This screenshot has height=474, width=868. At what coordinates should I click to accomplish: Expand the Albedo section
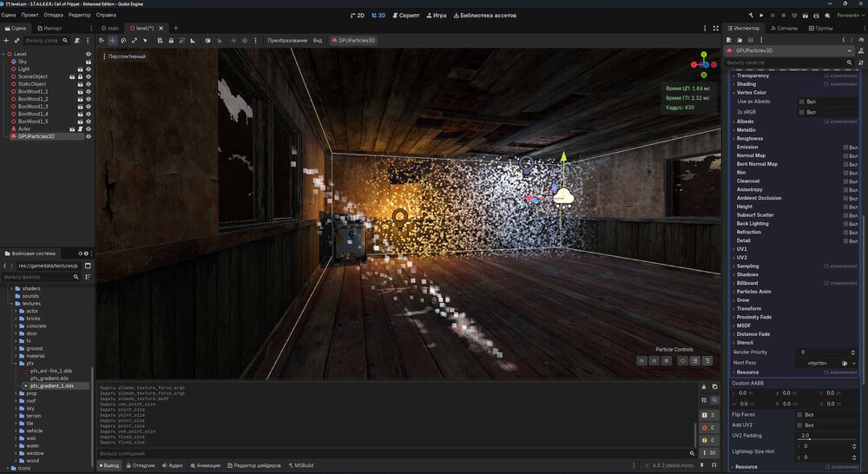pos(745,122)
